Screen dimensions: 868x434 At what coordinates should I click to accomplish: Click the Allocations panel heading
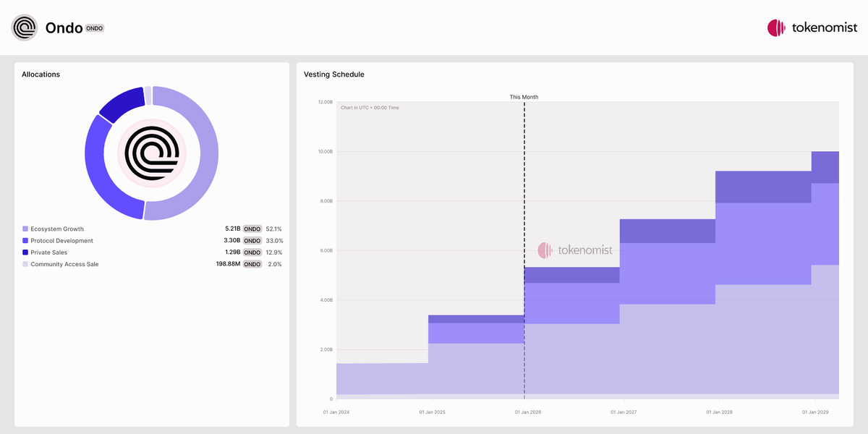[x=41, y=75]
